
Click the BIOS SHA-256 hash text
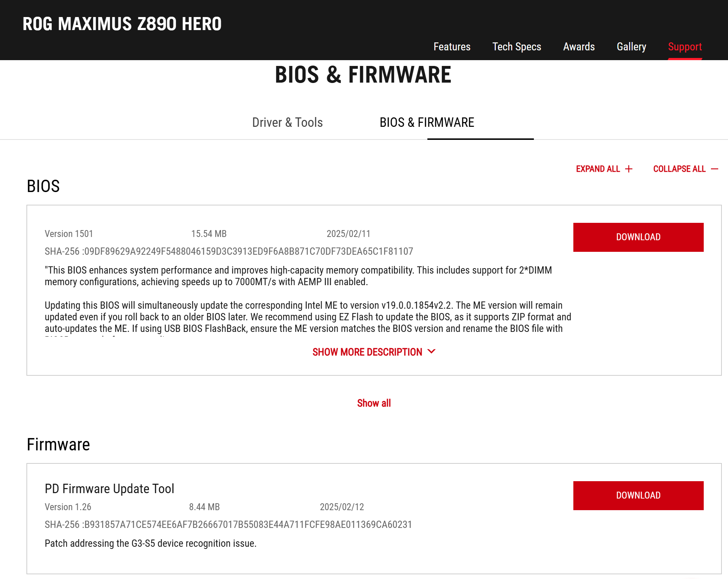[x=229, y=251]
